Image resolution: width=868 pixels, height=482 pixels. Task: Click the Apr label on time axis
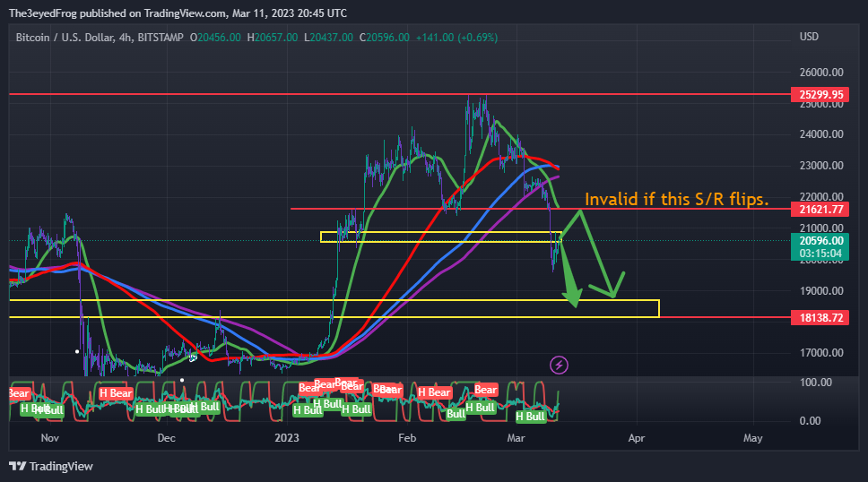tap(637, 438)
